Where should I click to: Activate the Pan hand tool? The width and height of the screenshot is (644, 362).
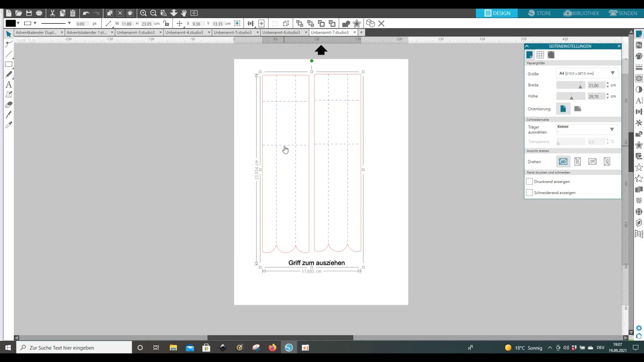184,13
